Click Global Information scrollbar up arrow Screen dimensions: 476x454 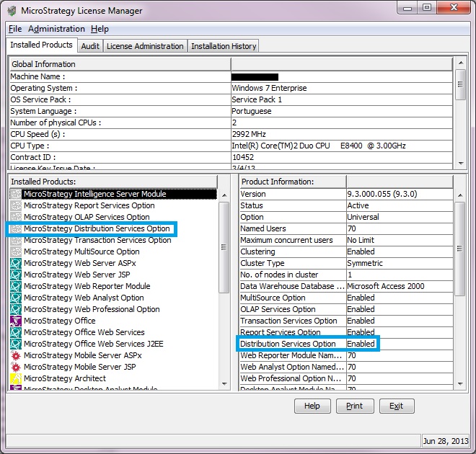pyautogui.click(x=461, y=63)
